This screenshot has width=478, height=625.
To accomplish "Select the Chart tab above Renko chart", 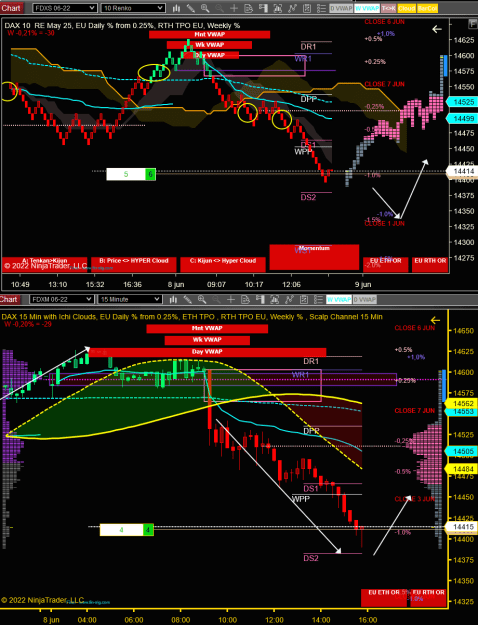I will 11,8.
